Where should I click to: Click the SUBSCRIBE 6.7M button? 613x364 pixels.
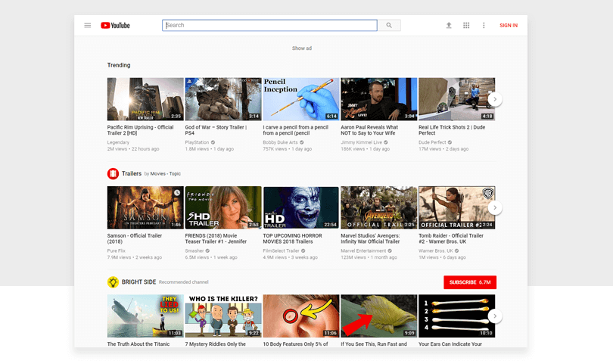point(470,282)
